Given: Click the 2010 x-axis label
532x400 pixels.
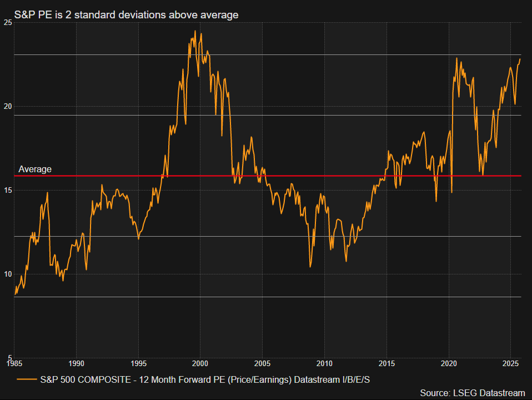Looking at the screenshot, I should coord(324,363).
